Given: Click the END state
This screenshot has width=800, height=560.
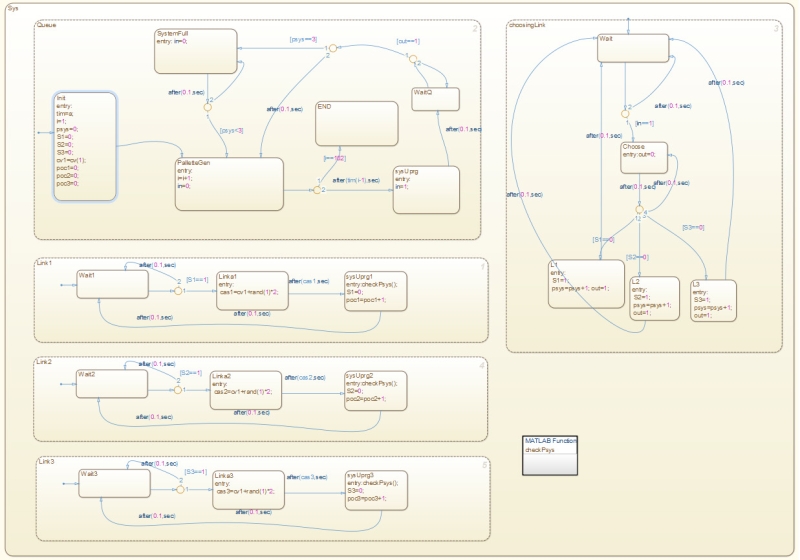Looking at the screenshot, I should [x=357, y=123].
